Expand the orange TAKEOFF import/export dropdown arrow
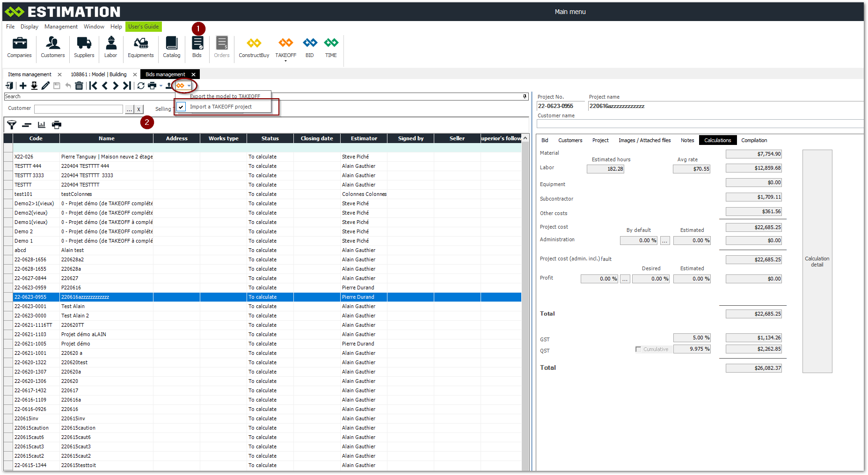868x475 pixels. pyautogui.click(x=189, y=86)
